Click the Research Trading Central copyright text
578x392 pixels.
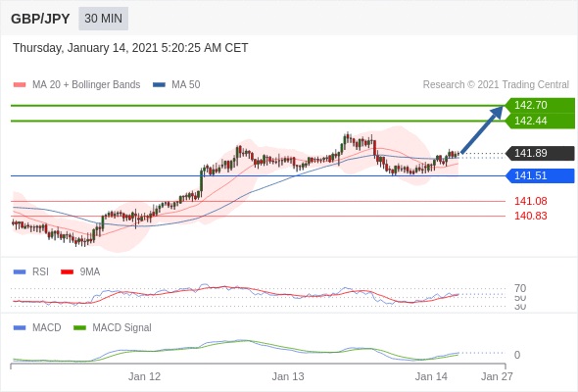(x=496, y=85)
